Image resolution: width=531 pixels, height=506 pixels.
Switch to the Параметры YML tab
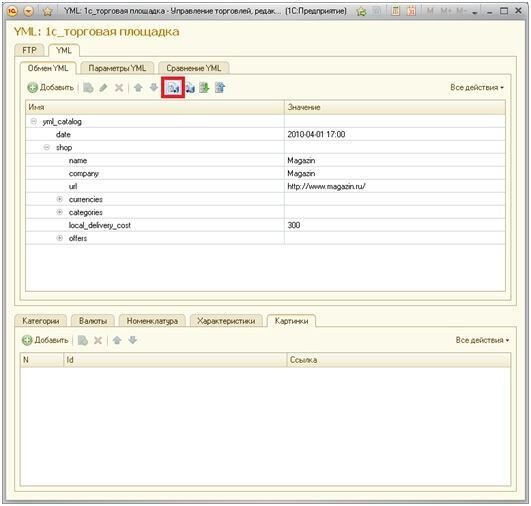click(117, 68)
